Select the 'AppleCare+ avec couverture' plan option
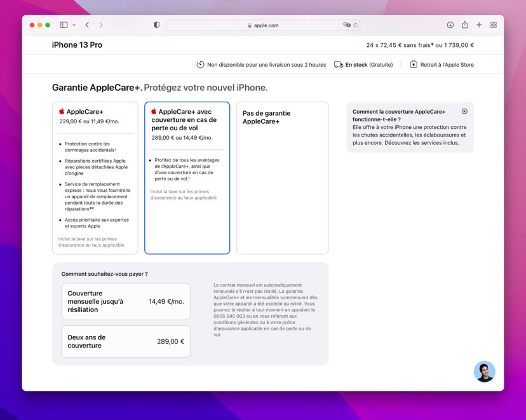The image size is (526, 420). click(x=187, y=178)
